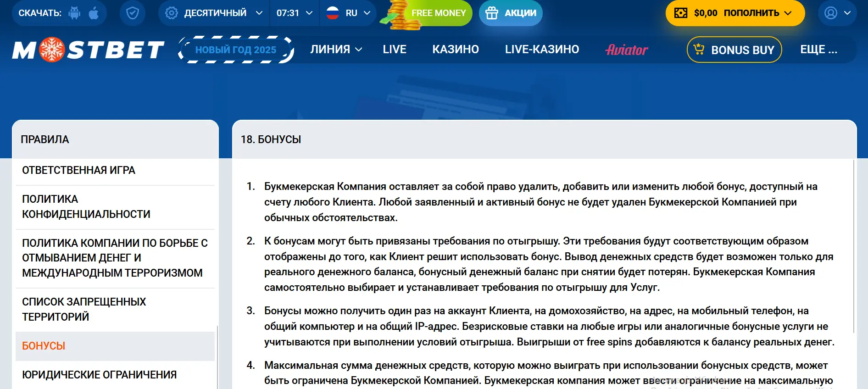Open the 07:31 time zone dropdown
Screen dimensions: 868x389
pos(295,13)
